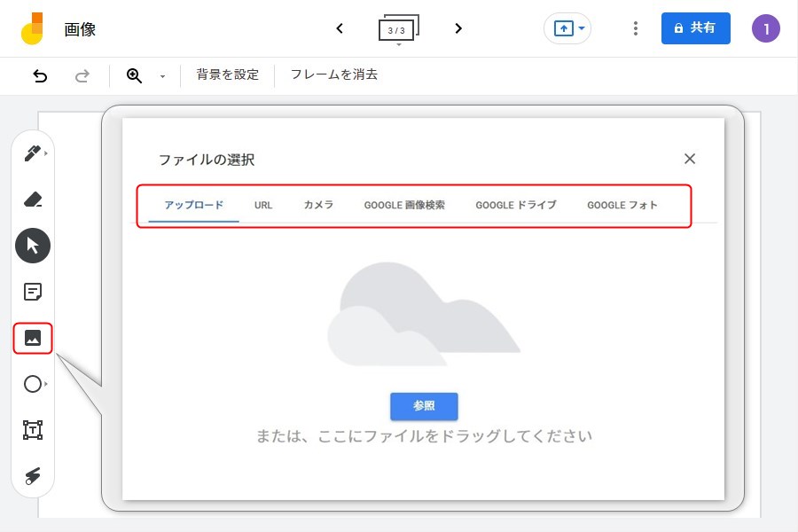Select the Add image tool
This screenshot has width=798, height=532.
pos(33,338)
